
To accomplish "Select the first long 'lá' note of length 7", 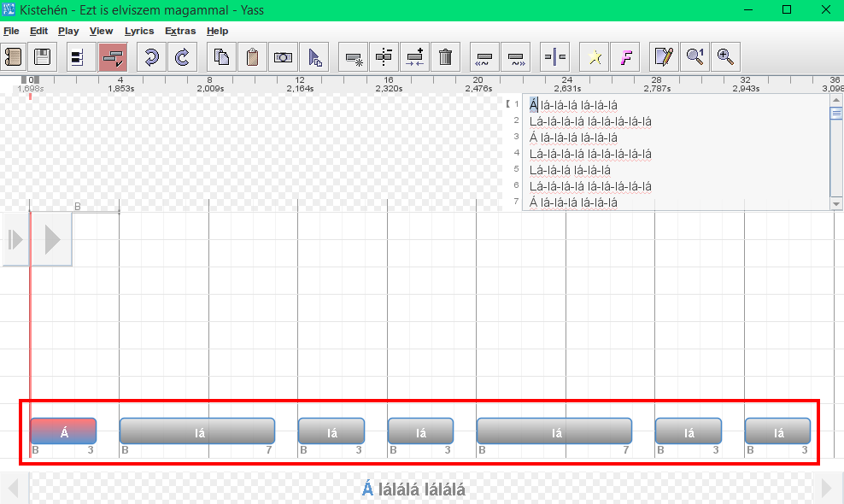I will (197, 431).
